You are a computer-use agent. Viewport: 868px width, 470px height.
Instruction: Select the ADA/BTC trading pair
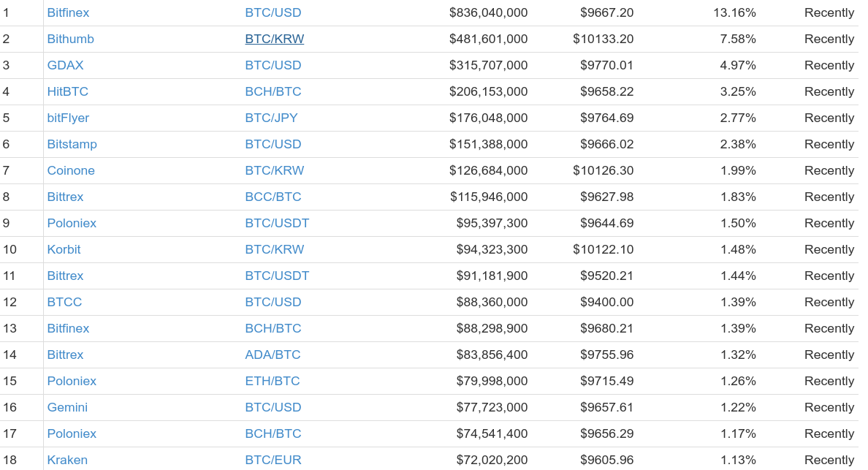pos(273,355)
